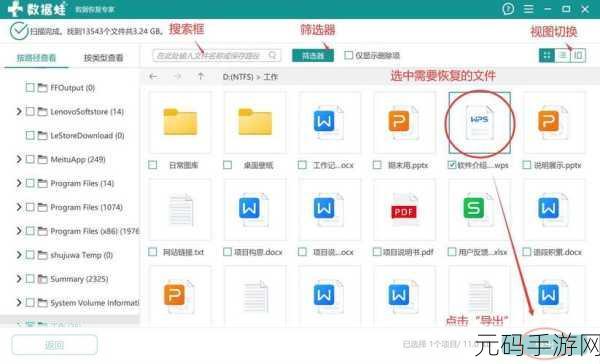Click the scan complete checkmark icon
Viewport: 600px width, 364px height.
click(19, 31)
